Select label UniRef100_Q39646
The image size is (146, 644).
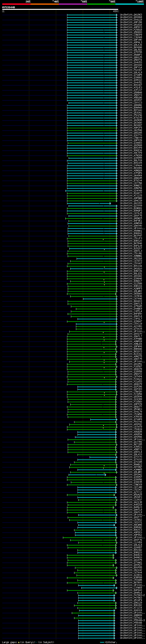pyautogui.click(x=131, y=278)
